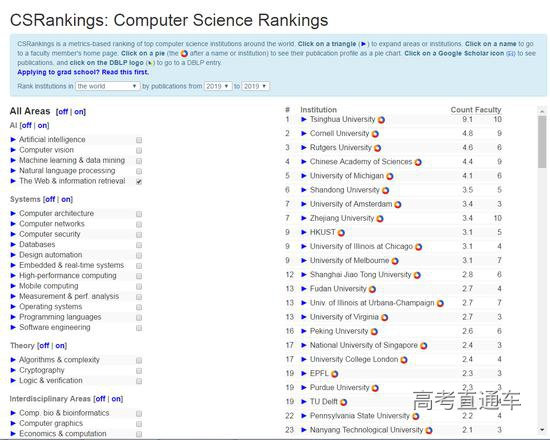Open Tsinghua University publication pie chart

381,120
